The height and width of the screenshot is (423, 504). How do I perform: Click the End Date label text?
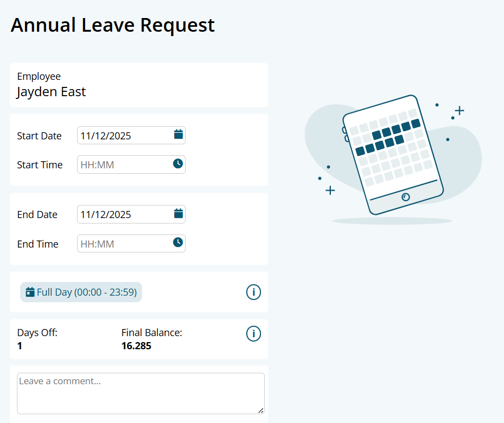tap(37, 214)
